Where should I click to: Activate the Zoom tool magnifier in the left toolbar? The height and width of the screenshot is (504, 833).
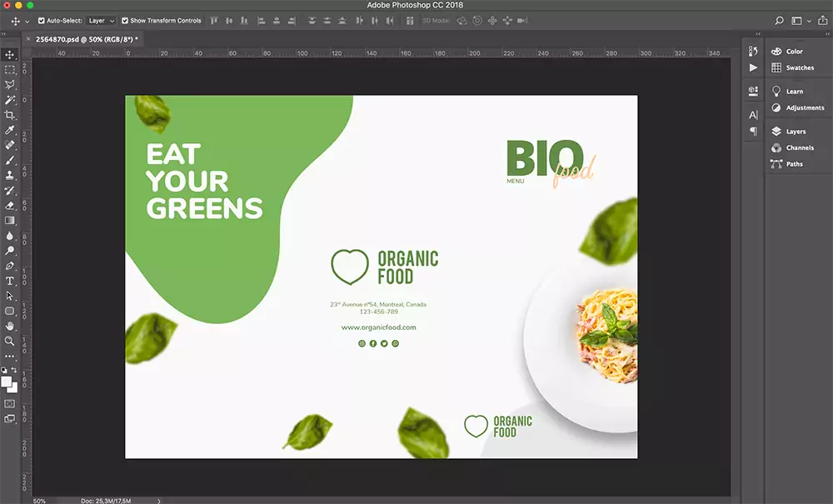pos(10,341)
